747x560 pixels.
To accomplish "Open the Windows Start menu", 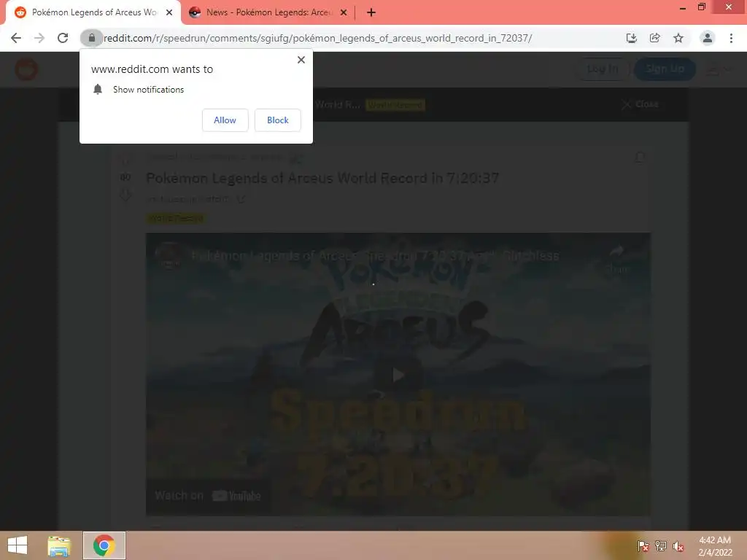I will 18,545.
